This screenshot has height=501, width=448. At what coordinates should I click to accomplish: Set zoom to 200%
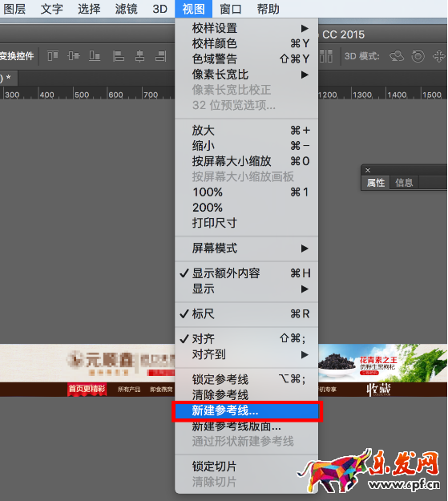246,208
